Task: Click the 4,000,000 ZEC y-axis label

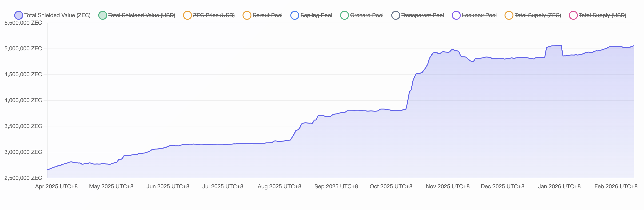Action: click(23, 100)
